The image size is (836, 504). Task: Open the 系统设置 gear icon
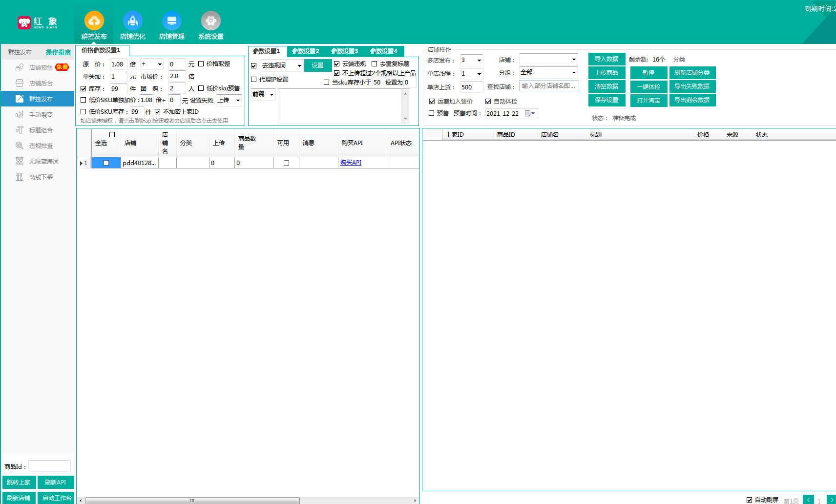tap(211, 21)
